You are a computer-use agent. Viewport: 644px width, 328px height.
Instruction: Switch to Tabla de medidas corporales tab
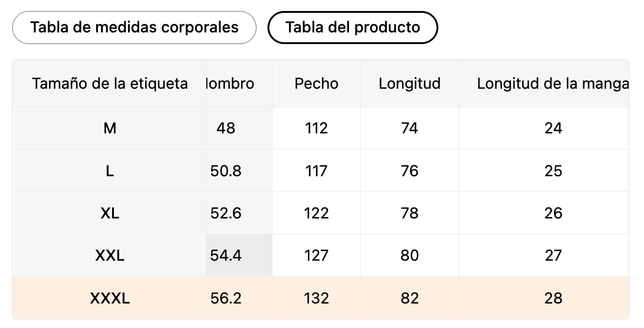pyautogui.click(x=134, y=28)
